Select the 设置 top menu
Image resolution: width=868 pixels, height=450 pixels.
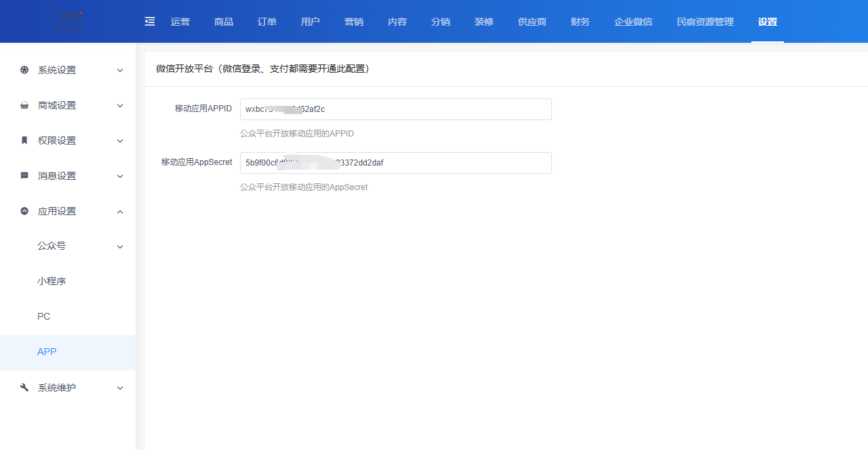point(768,22)
